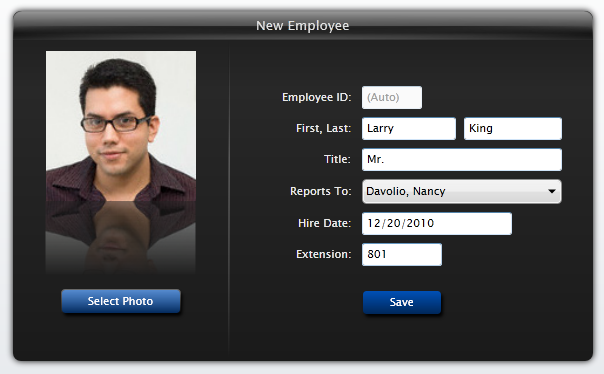Screen dimensions: 604x374
Task: Click the New Employee title bar
Action: (x=303, y=25)
